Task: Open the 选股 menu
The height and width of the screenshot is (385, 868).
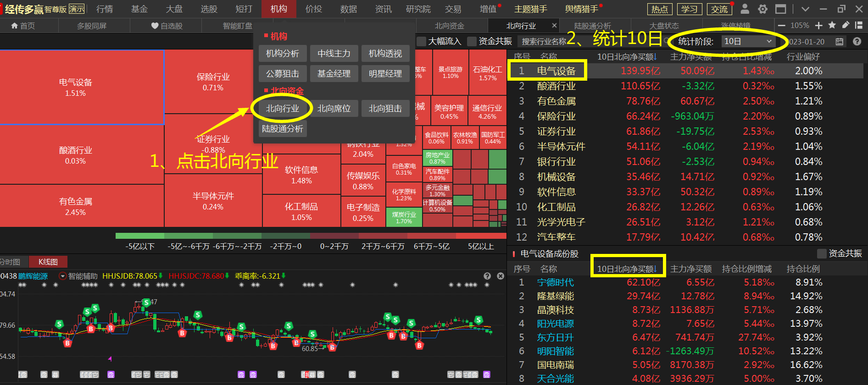Action: click(x=209, y=9)
